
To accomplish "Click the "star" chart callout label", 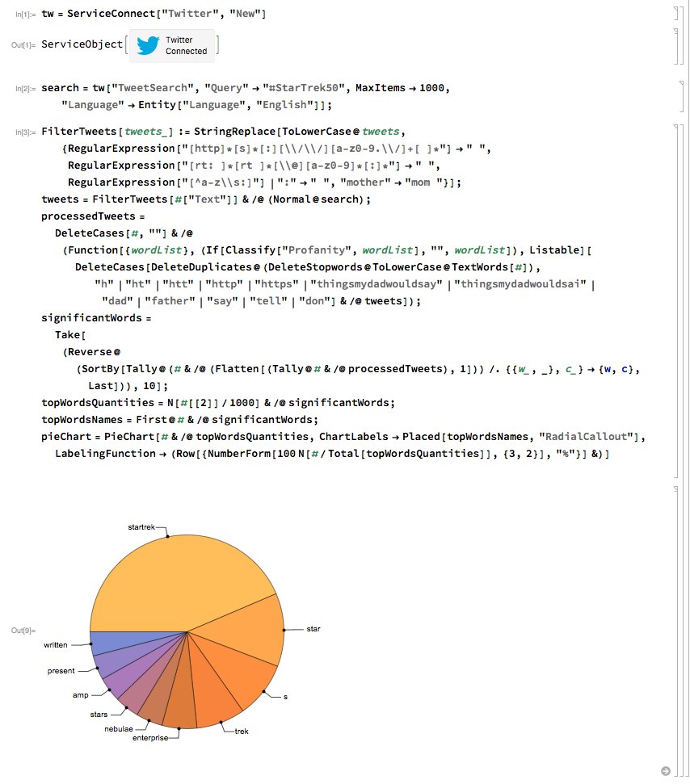I will coord(313,629).
